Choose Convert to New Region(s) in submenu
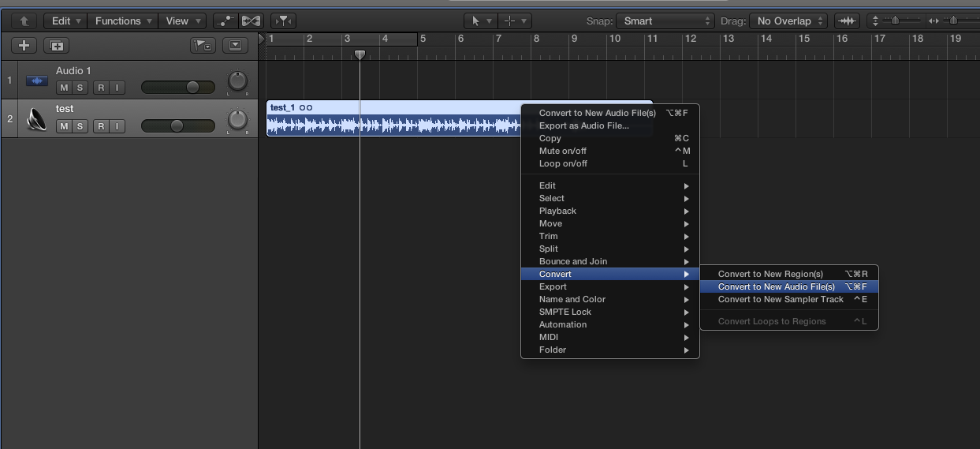 [x=789, y=275]
